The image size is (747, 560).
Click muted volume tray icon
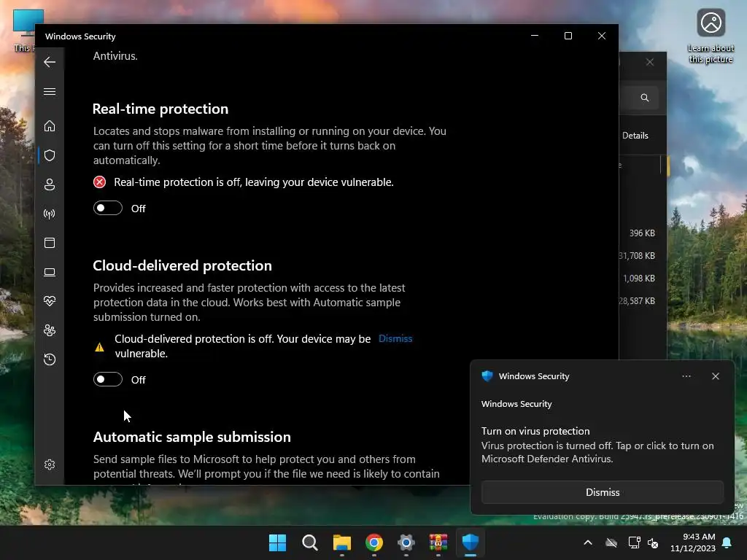click(653, 542)
